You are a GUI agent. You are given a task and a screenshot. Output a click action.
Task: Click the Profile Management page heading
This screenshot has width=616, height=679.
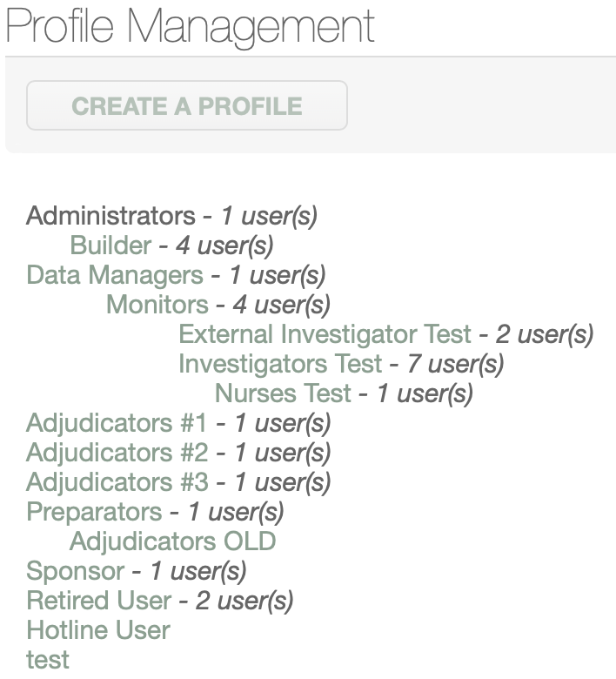point(191,26)
